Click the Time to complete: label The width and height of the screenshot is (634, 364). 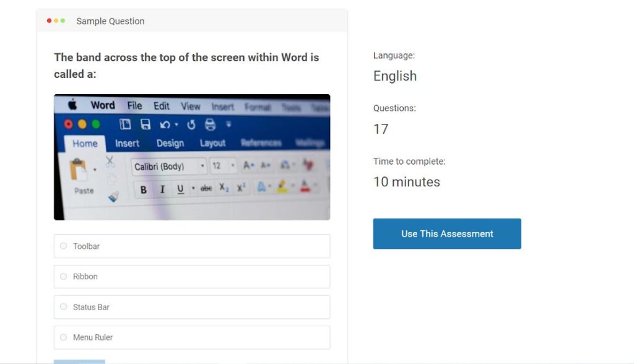(409, 162)
